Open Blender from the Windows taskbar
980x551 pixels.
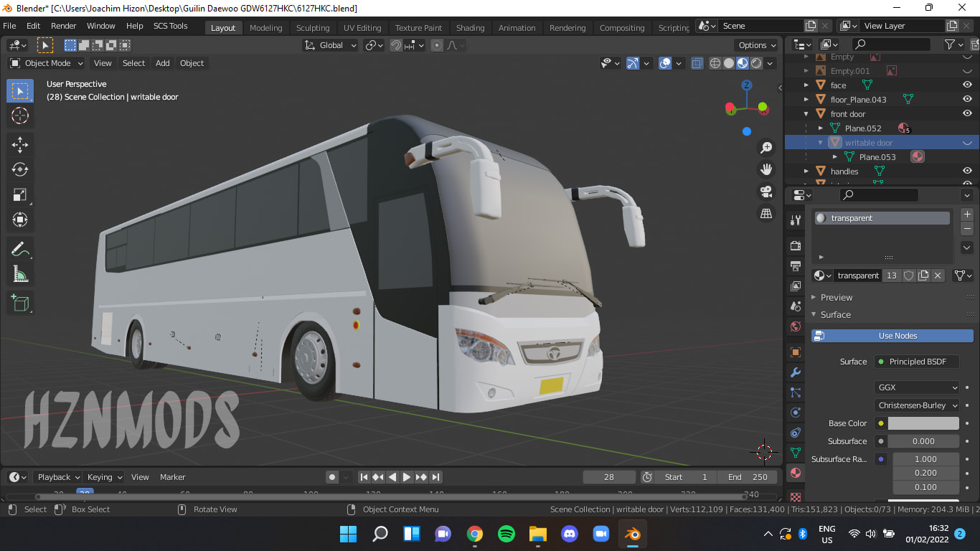(633, 534)
